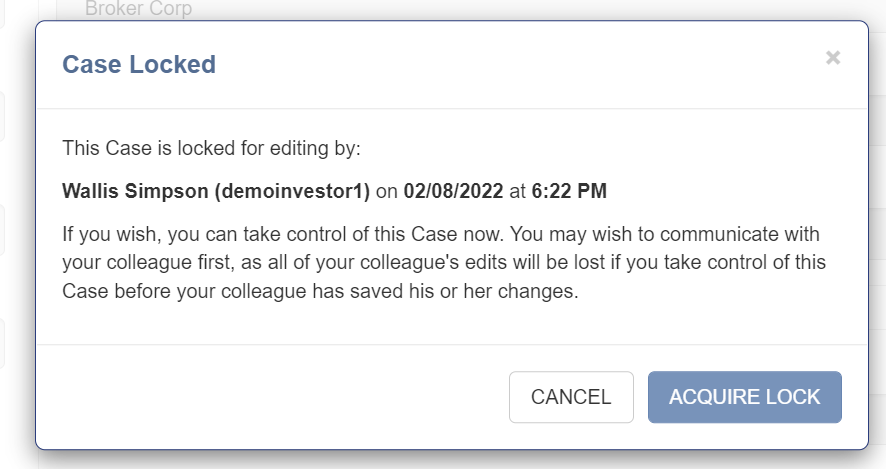Click the "Broker Corp" text behind the dialog
Viewport: 886px width, 469px height.
point(138,9)
